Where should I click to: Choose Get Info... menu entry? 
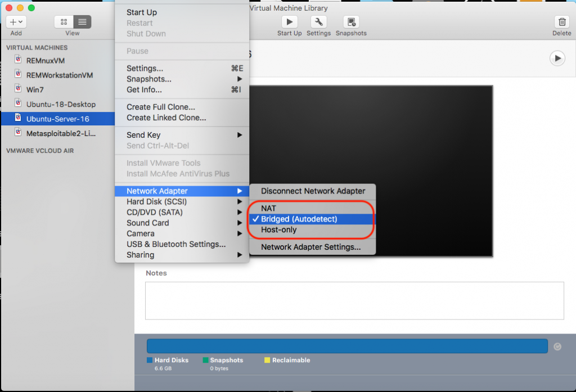click(182, 89)
